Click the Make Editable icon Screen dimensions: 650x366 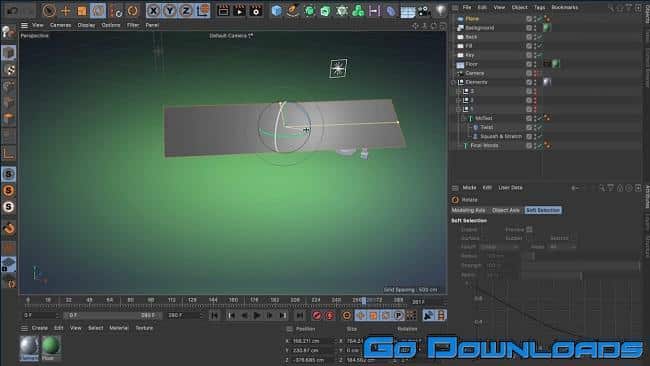pyautogui.click(x=8, y=32)
